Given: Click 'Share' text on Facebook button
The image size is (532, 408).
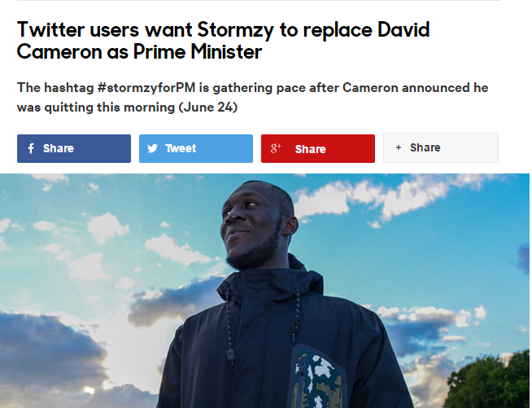Looking at the screenshot, I should pyautogui.click(x=59, y=148).
